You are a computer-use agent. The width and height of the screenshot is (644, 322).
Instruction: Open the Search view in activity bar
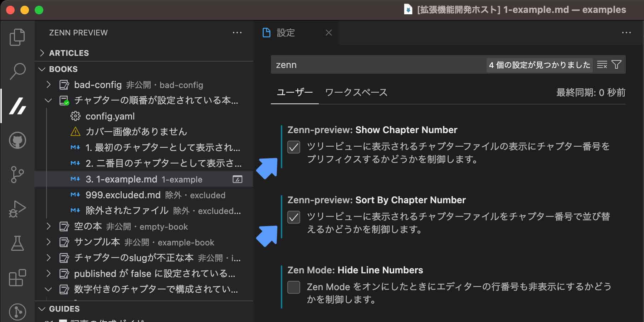click(17, 72)
